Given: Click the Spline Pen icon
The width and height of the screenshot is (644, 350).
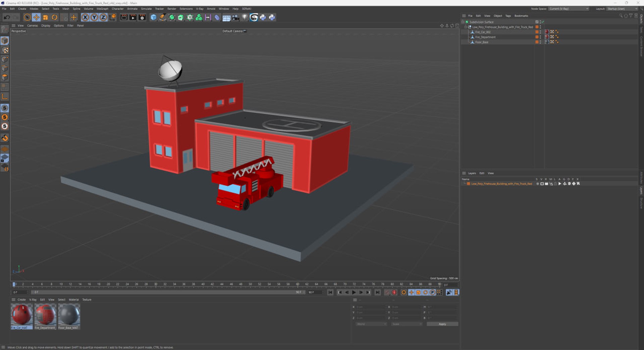Looking at the screenshot, I should coord(162,17).
